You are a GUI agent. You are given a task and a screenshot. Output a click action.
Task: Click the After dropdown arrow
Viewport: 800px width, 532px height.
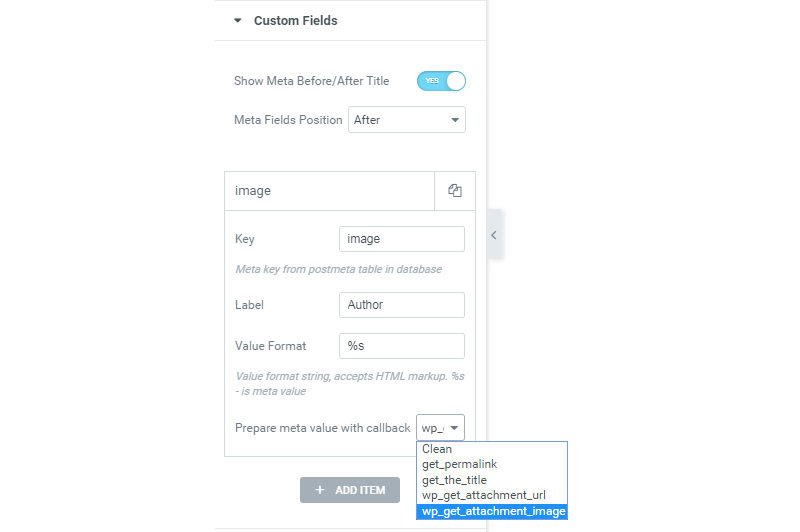455,120
